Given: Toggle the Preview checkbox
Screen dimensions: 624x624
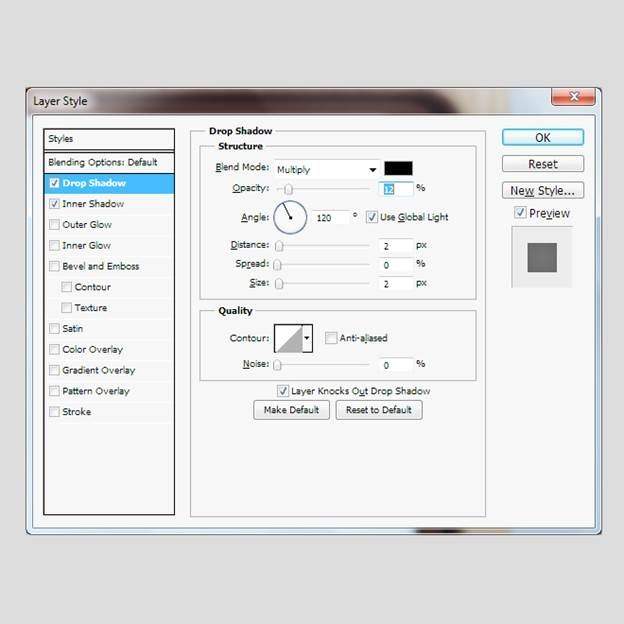Looking at the screenshot, I should [520, 213].
